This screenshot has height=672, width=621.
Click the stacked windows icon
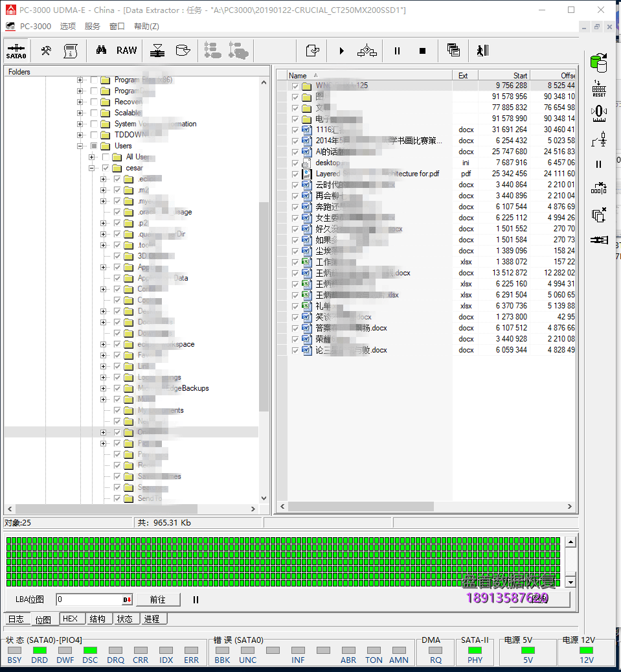[x=453, y=50]
